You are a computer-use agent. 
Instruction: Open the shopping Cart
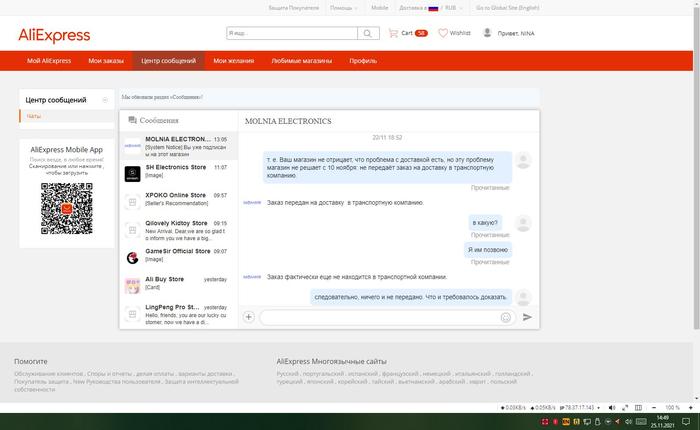408,33
